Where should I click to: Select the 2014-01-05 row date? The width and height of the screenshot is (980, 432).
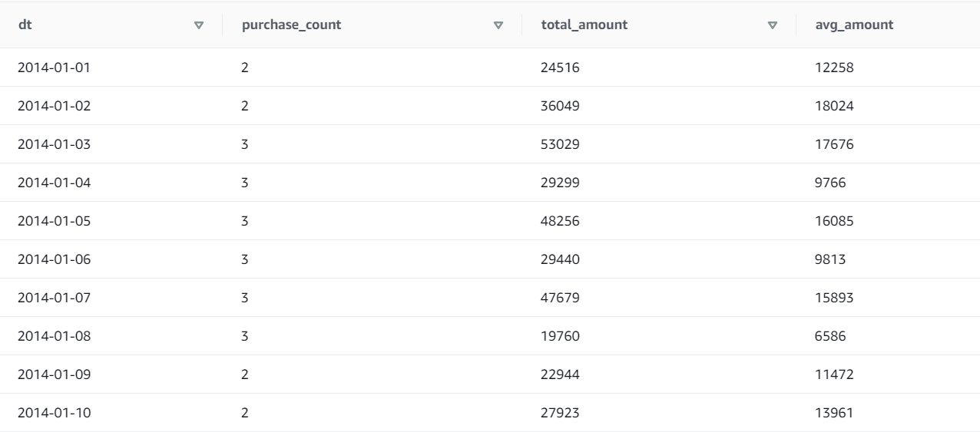pyautogui.click(x=54, y=221)
